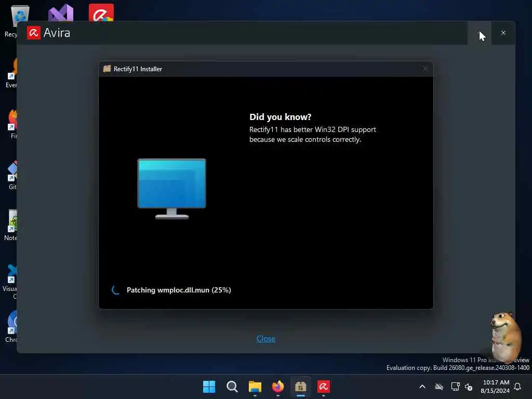Select the Chrome desktop shortcut
532x399 pixels.
12,326
